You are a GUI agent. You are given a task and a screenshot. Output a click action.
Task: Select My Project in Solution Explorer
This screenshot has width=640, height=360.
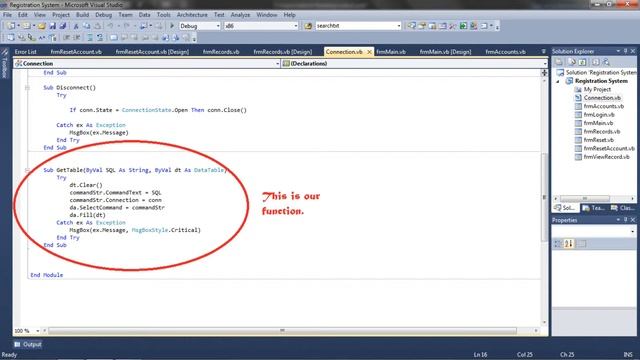(x=597, y=89)
